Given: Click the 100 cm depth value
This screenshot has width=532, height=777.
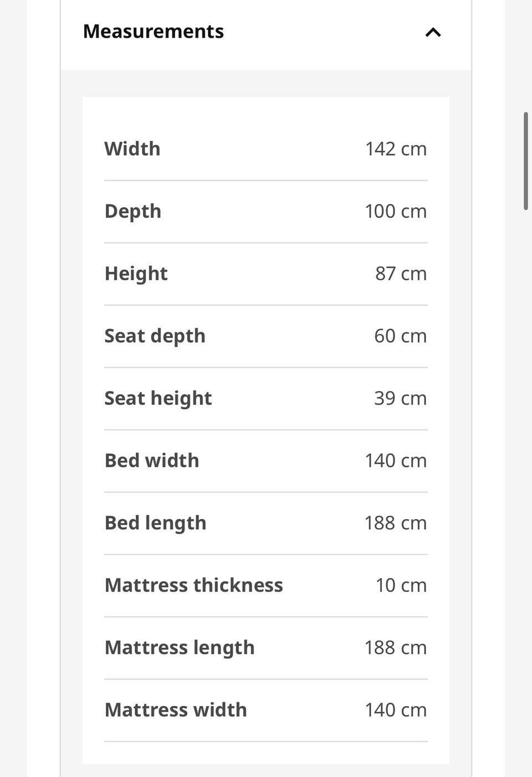Looking at the screenshot, I should (396, 211).
